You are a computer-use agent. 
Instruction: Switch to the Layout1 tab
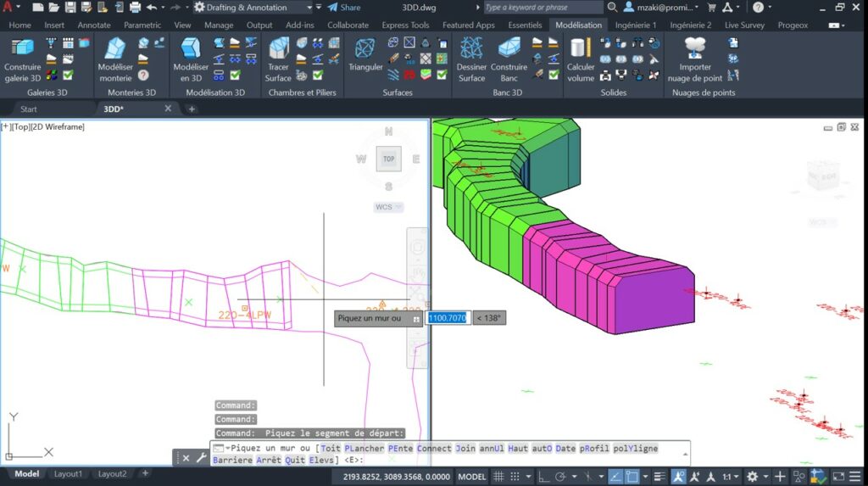click(x=68, y=474)
